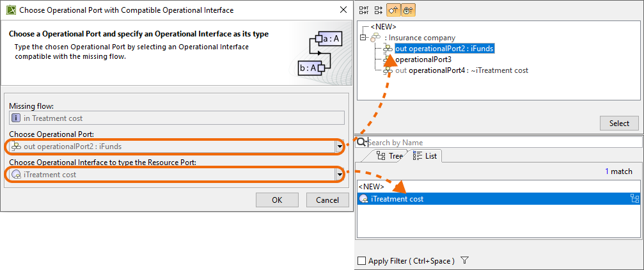Click the Select button

(x=619, y=123)
